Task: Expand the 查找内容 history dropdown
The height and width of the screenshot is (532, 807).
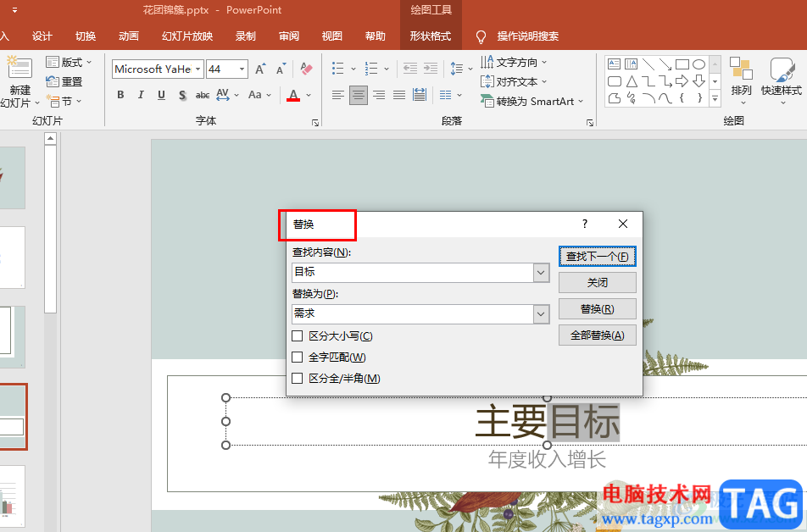Action: (541, 273)
